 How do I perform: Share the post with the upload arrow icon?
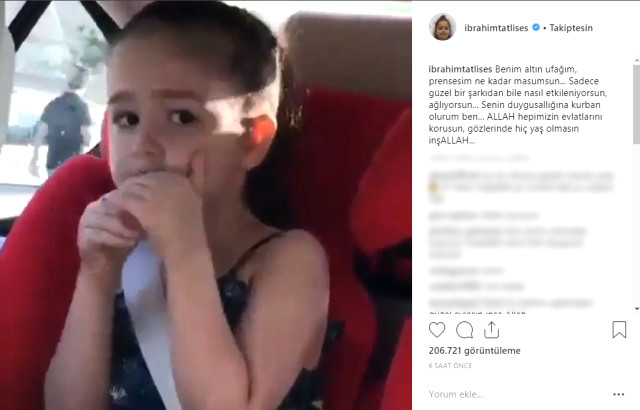[x=491, y=330]
